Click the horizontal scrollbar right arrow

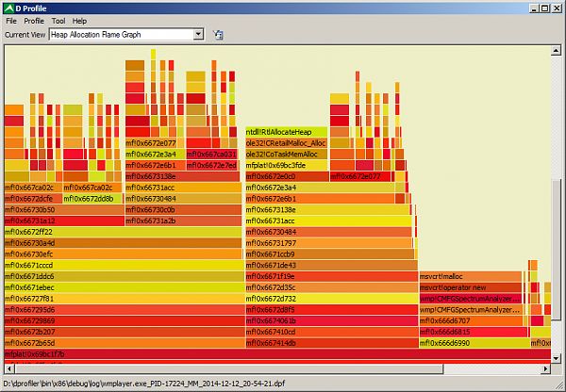click(x=546, y=369)
